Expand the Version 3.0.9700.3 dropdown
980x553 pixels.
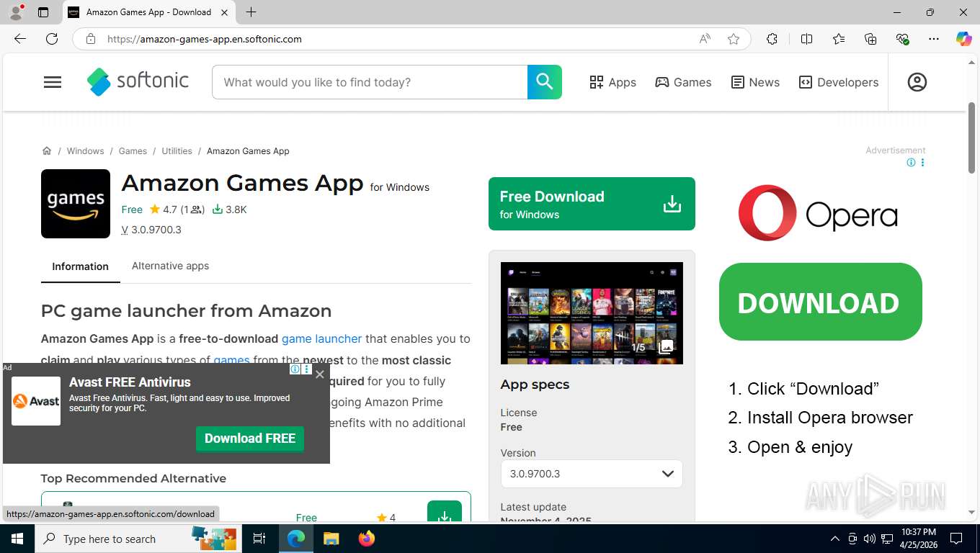(x=592, y=474)
